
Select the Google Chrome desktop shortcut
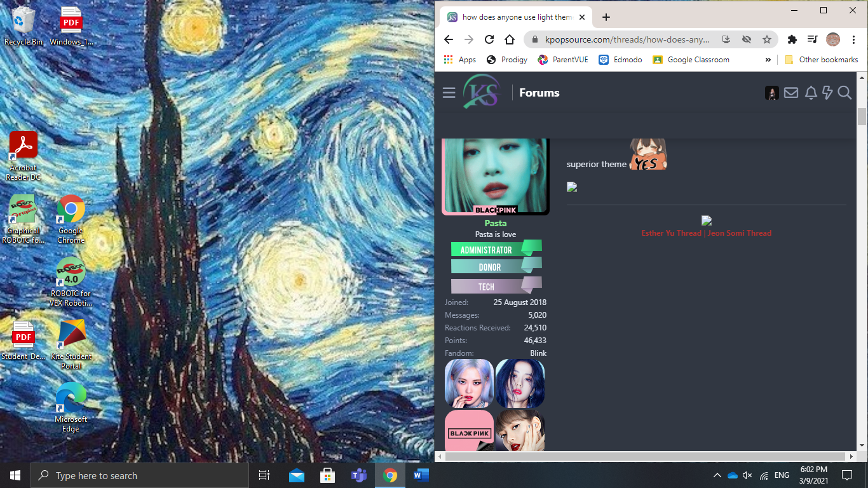click(x=71, y=219)
